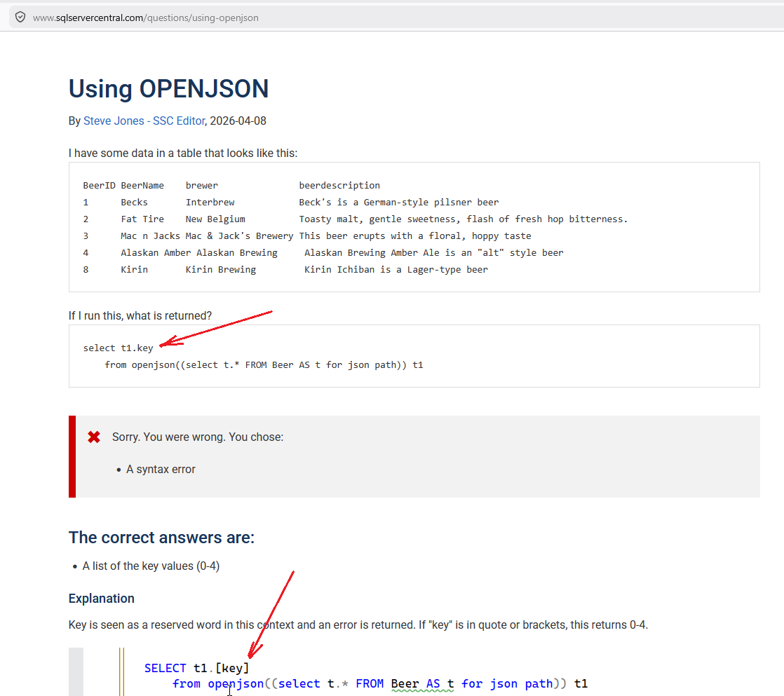Click the site security shield icon
The width and height of the screenshot is (784, 696).
point(20,17)
